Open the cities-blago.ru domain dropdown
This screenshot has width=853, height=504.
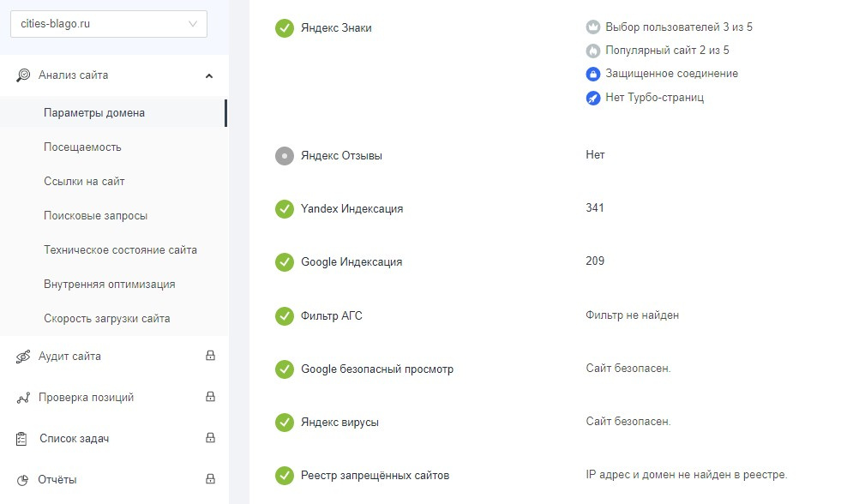109,24
